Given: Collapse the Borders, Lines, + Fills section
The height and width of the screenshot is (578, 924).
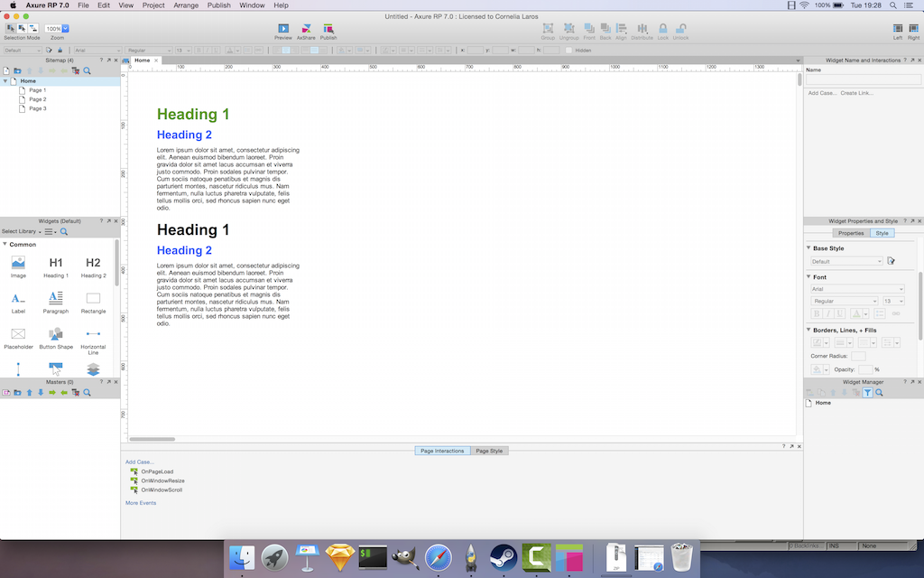Looking at the screenshot, I should [x=808, y=330].
